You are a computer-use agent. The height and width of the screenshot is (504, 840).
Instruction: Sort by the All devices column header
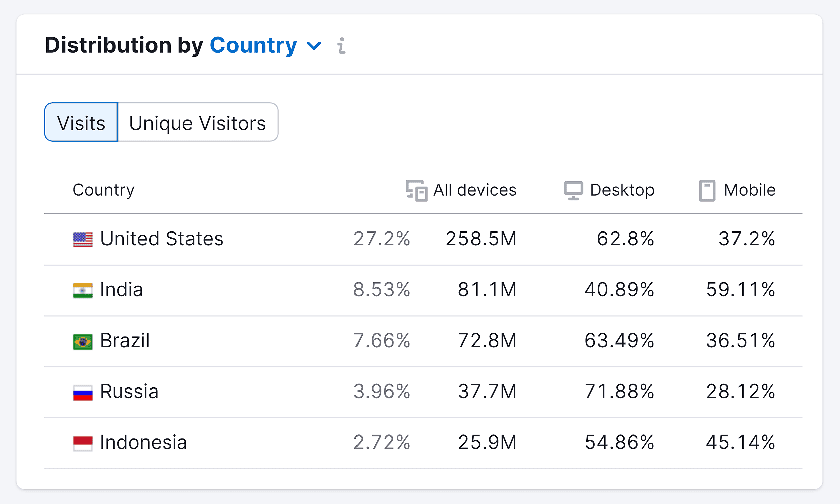point(474,190)
